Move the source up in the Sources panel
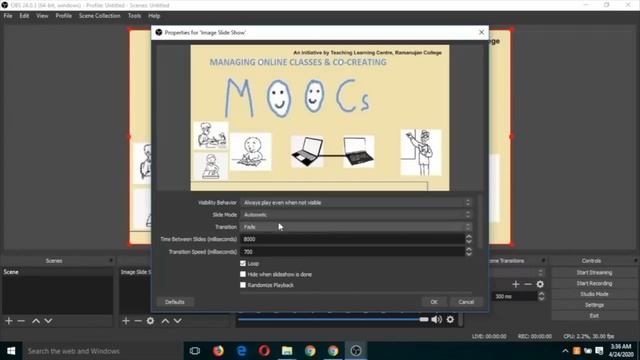 pyautogui.click(x=165, y=321)
